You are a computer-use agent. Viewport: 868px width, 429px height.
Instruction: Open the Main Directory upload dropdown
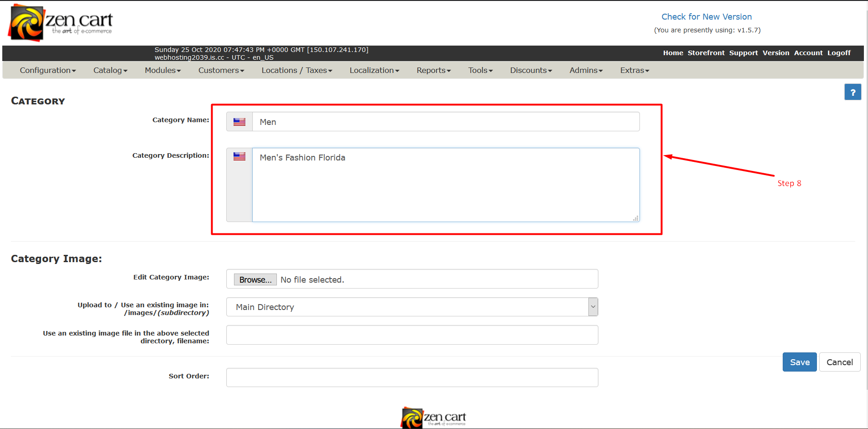coord(412,307)
